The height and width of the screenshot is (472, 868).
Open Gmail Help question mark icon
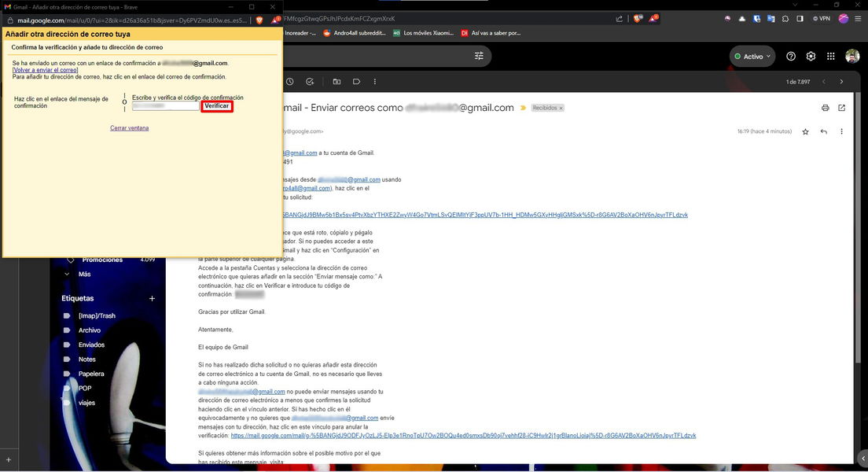[x=791, y=56]
